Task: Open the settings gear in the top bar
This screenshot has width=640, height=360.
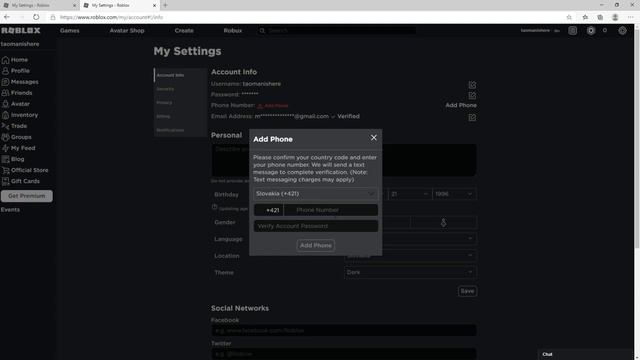Action: click(x=622, y=31)
